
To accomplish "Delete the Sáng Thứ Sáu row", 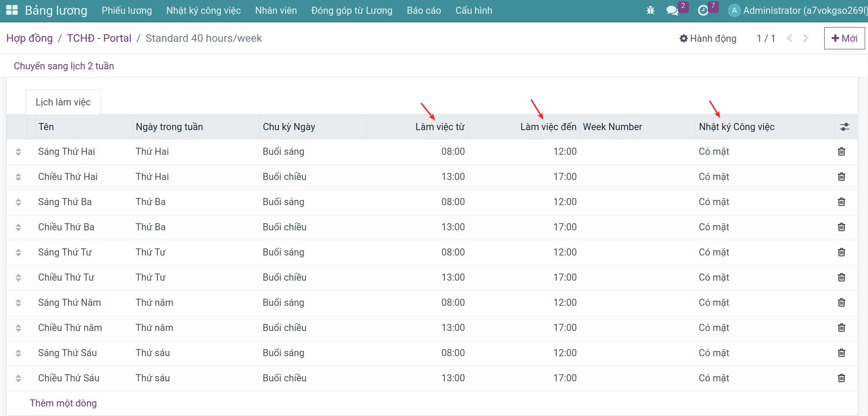I will point(841,353).
